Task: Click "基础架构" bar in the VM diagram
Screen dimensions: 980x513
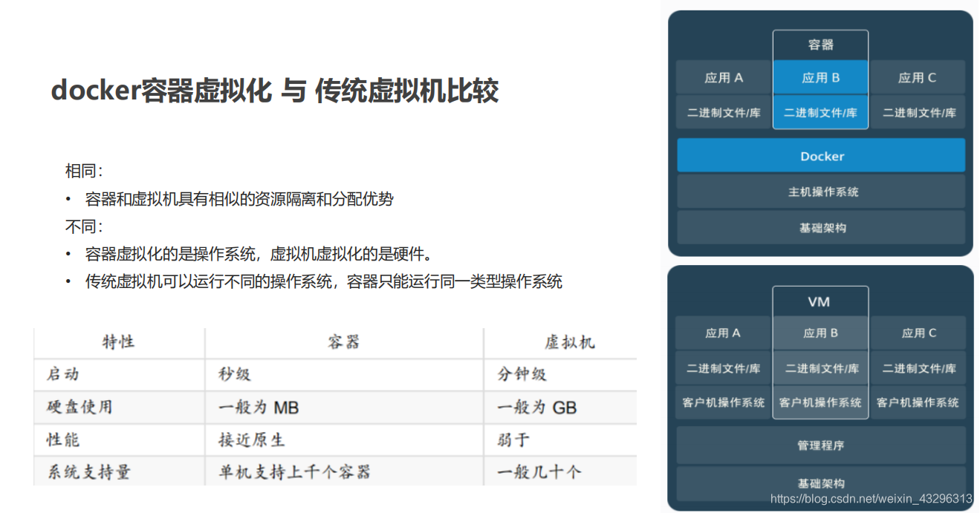Action: pyautogui.click(x=821, y=483)
